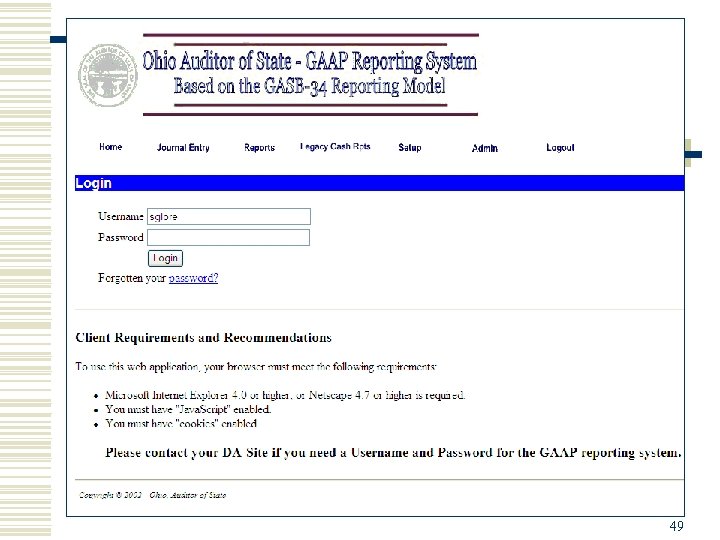Open the Reports menu

point(259,147)
